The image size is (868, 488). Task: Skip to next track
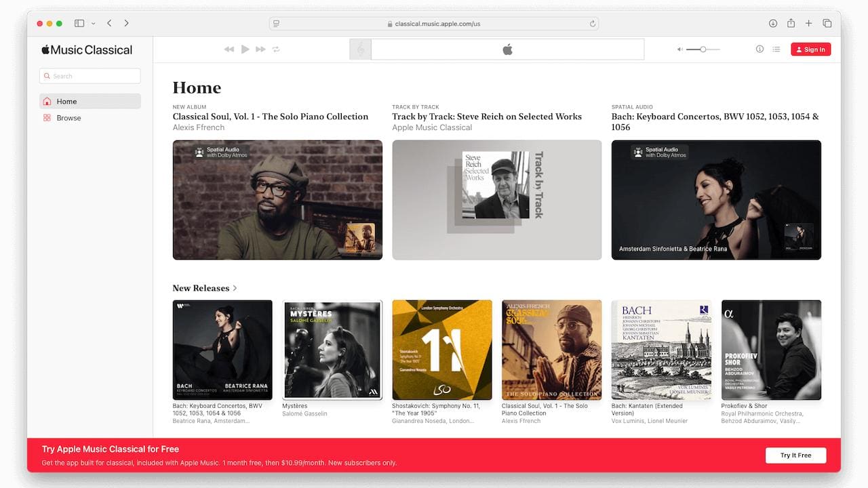click(x=260, y=49)
